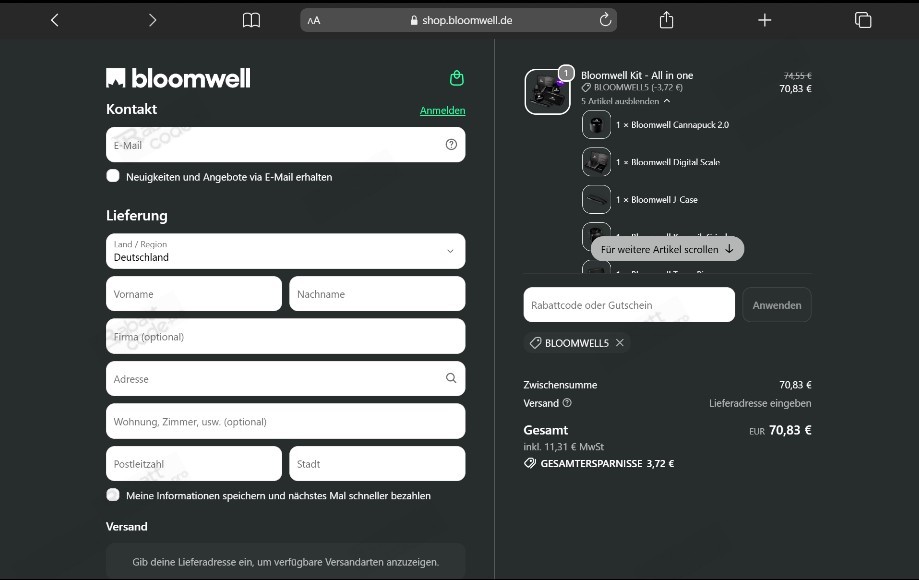Click the Bloomwell Digital Scale thumbnail
919x580 pixels.
click(596, 162)
